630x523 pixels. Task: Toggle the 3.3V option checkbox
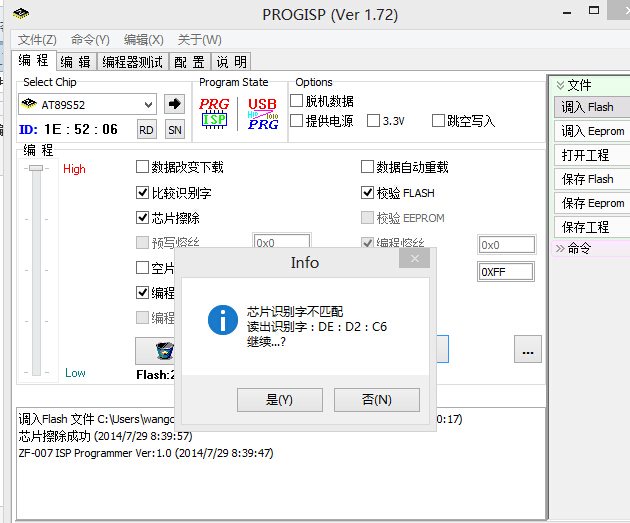[x=374, y=121]
